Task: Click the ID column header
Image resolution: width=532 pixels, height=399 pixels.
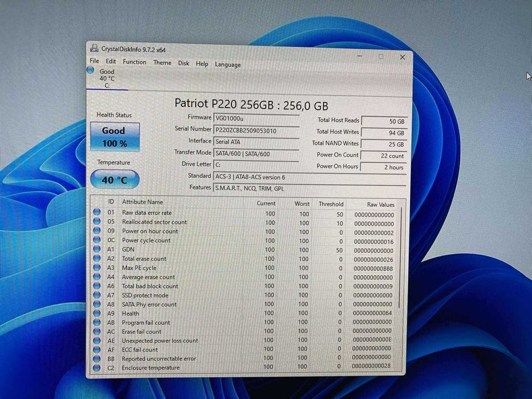Action: (111, 202)
